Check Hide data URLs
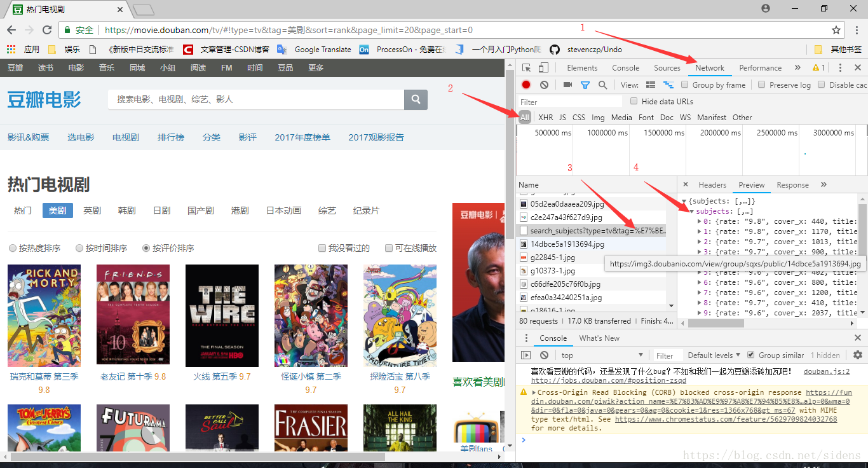Screen dimensions: 868x468 [634, 101]
